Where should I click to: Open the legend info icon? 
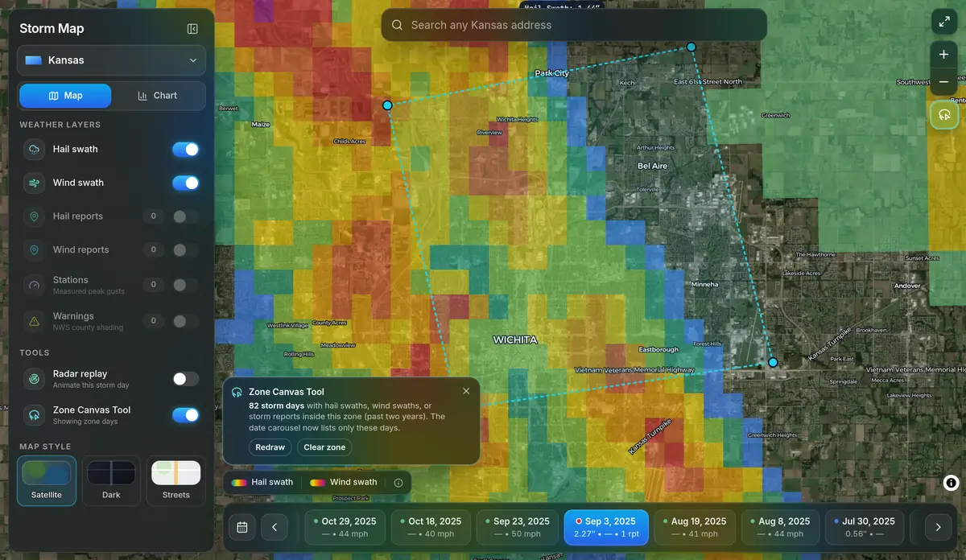pos(398,483)
